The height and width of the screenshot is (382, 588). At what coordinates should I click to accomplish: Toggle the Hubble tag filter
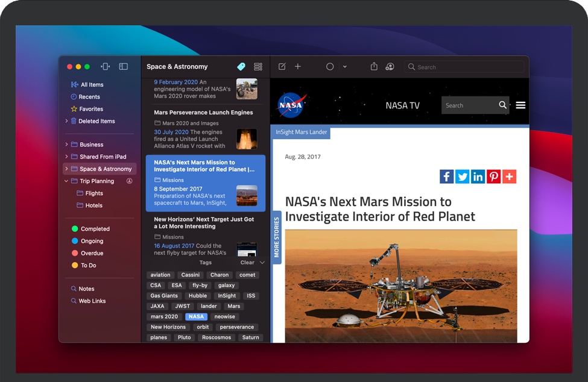coord(197,296)
